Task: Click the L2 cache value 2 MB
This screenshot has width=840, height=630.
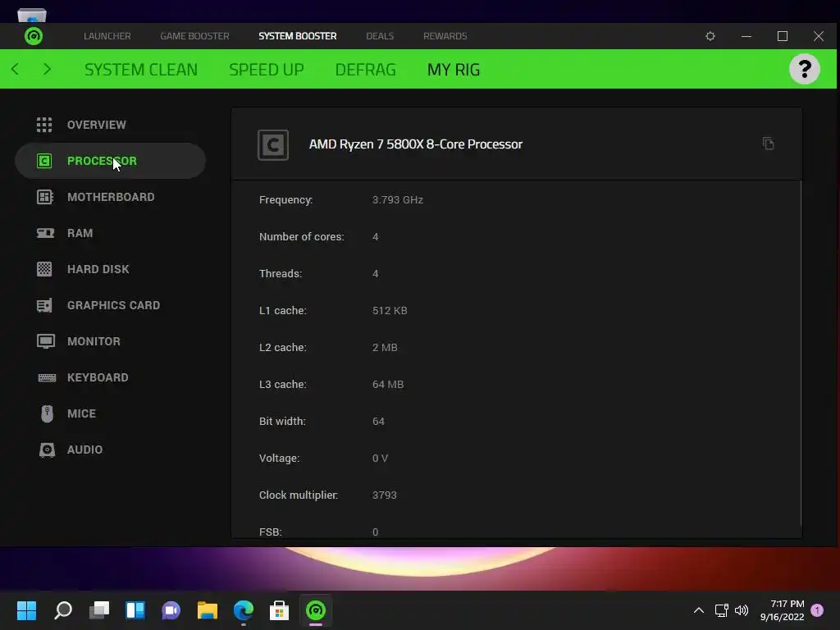Action: coord(385,348)
